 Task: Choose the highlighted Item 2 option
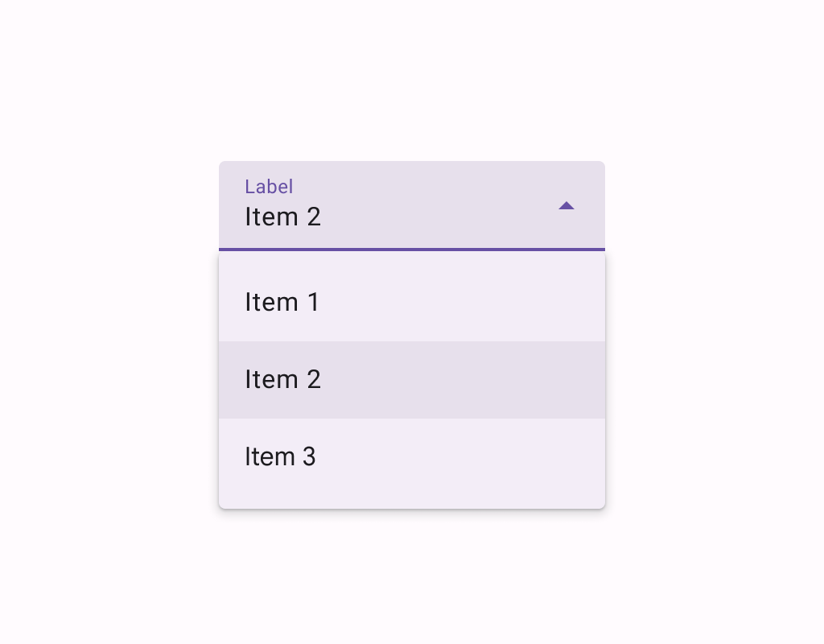tap(412, 380)
